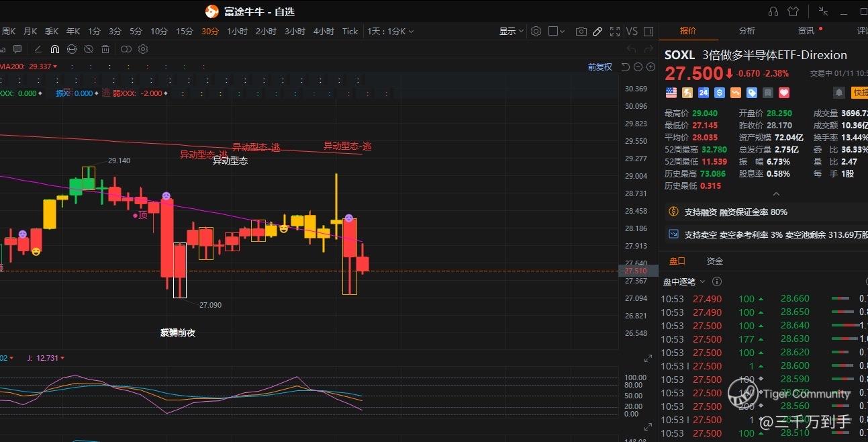Click the 前复权 price adjustment button

coord(600,67)
